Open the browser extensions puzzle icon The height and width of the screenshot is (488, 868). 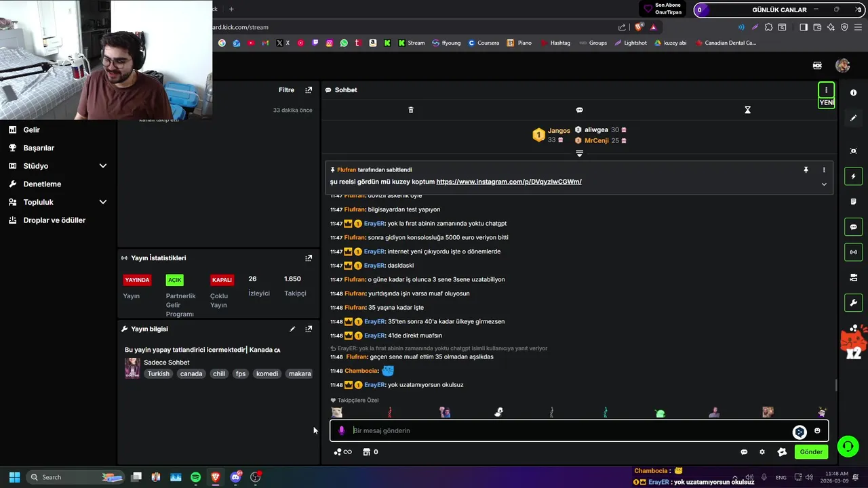pyautogui.click(x=768, y=27)
